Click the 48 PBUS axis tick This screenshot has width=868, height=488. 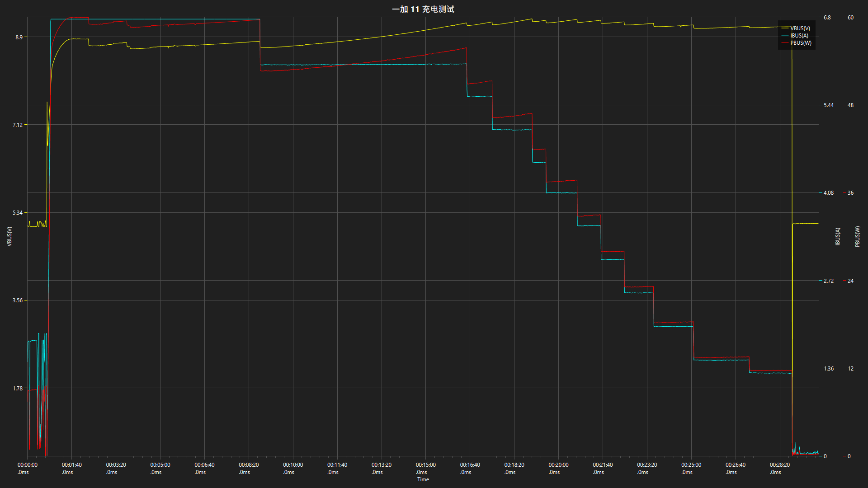click(x=850, y=105)
